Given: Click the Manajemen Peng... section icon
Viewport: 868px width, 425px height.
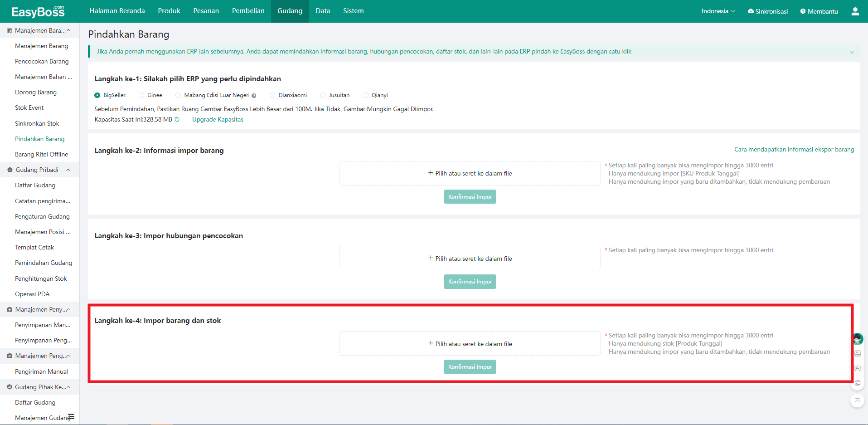Looking at the screenshot, I should click(10, 356).
